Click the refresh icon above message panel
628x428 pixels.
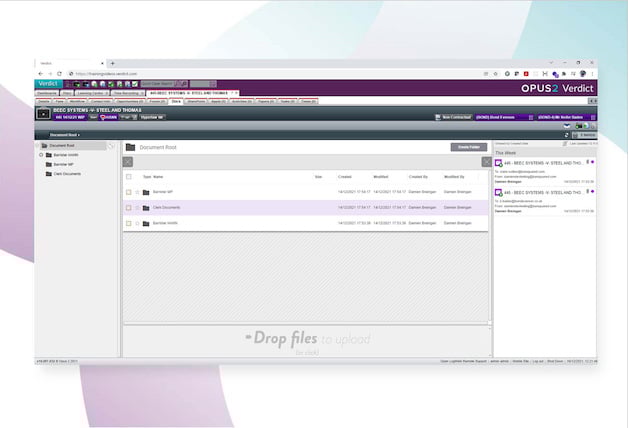pos(566,134)
